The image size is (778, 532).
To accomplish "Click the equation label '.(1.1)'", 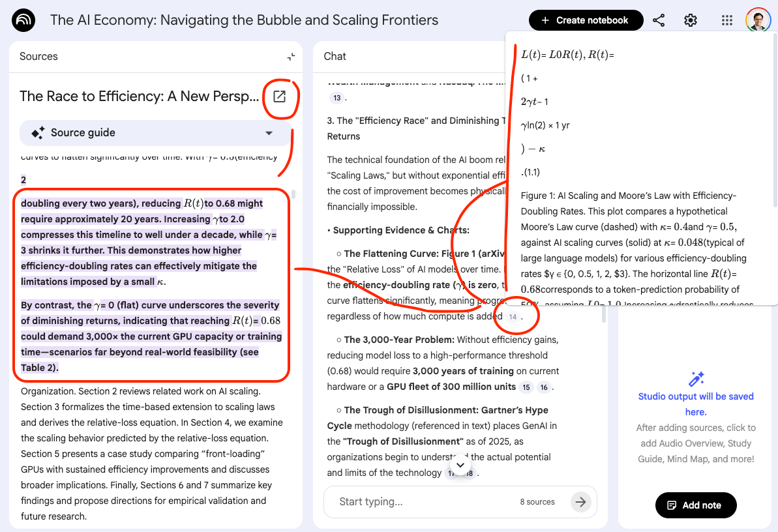I will coord(530,172).
